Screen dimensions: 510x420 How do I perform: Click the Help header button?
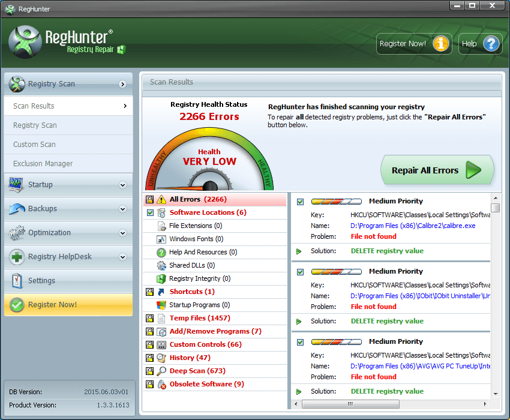[480, 44]
